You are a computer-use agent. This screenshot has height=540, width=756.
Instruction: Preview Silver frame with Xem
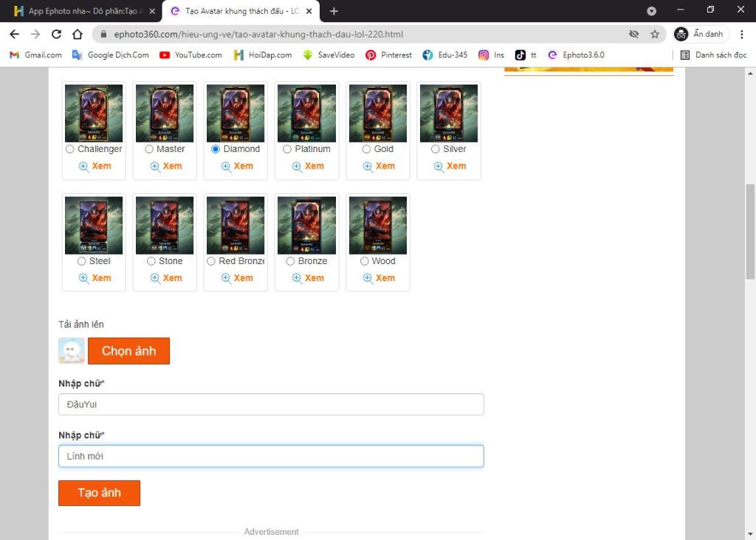coord(450,166)
